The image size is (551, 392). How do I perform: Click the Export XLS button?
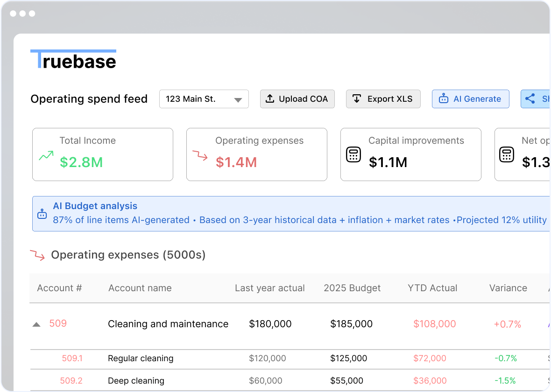point(383,99)
